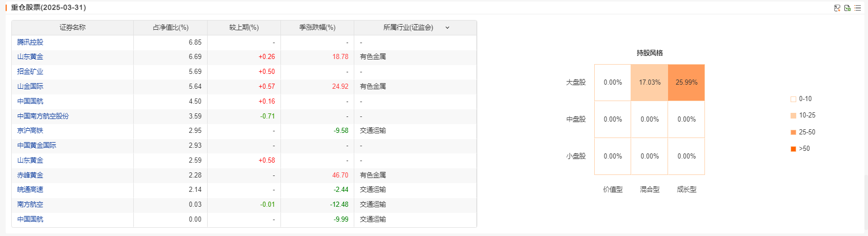
Task: Click the 持股风格 chart title
Action: click(x=650, y=53)
